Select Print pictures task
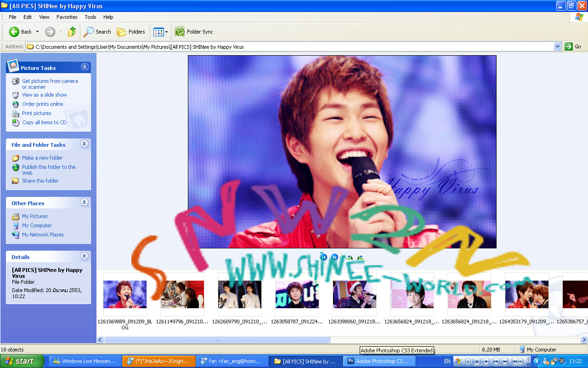This screenshot has width=588, height=368. click(x=37, y=113)
